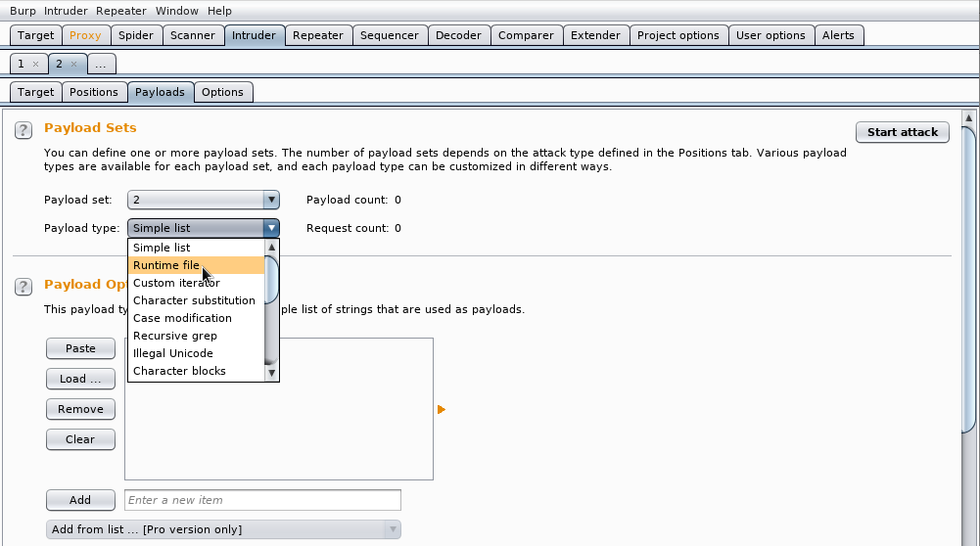Switch to the Extender tab
Image resolution: width=980 pixels, height=546 pixels.
595,35
